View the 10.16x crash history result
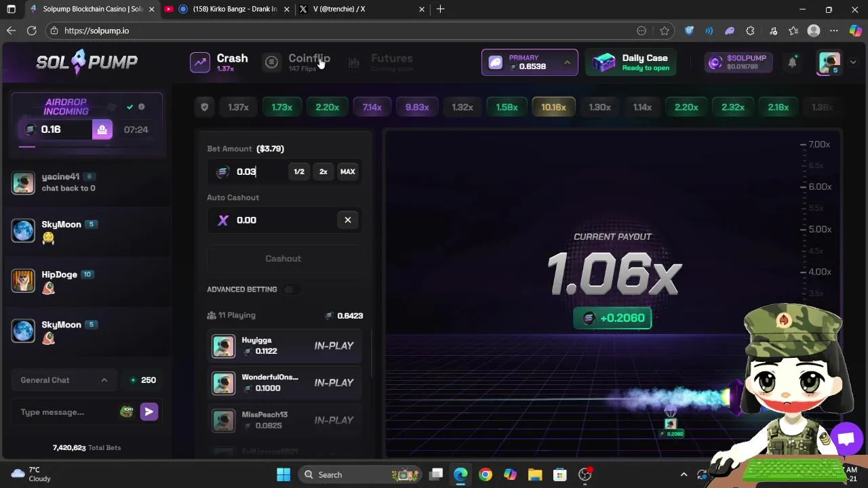Image resolution: width=868 pixels, height=488 pixels. pyautogui.click(x=553, y=107)
